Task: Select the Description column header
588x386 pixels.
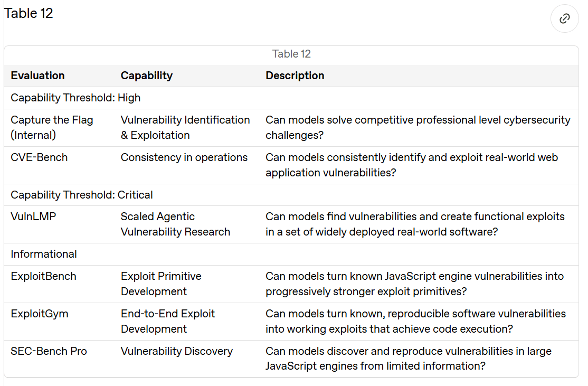Action: (x=295, y=76)
